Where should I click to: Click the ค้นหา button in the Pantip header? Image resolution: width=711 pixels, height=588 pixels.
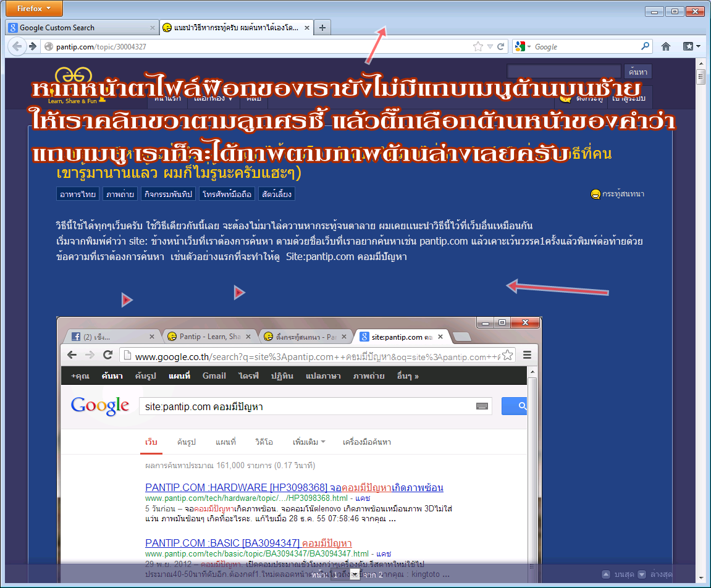pyautogui.click(x=638, y=72)
